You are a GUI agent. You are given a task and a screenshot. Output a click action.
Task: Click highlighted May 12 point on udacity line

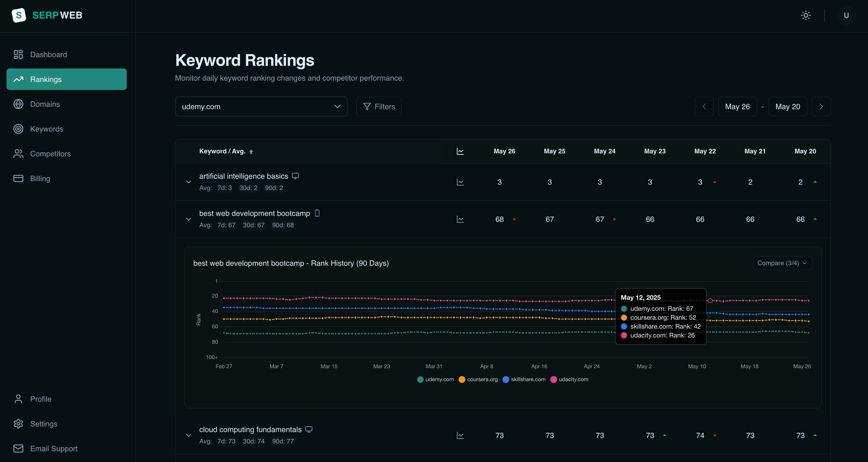[x=710, y=301]
